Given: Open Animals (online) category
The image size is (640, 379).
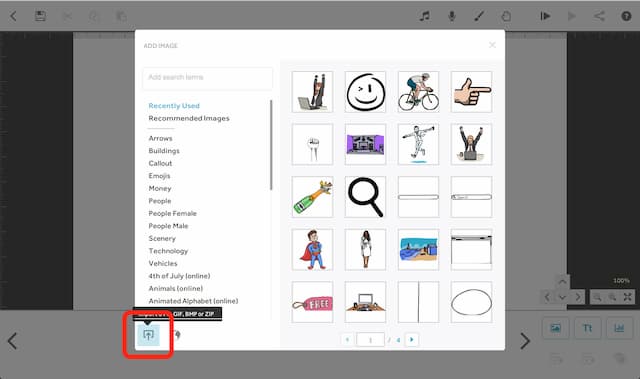Looking at the screenshot, I should pyautogui.click(x=176, y=288).
